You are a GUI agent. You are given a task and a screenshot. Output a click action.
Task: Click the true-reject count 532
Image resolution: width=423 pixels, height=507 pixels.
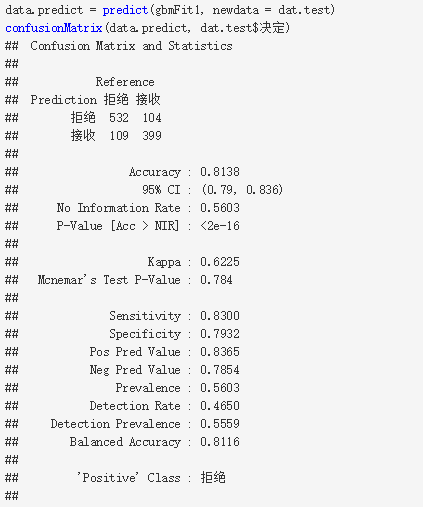point(119,118)
